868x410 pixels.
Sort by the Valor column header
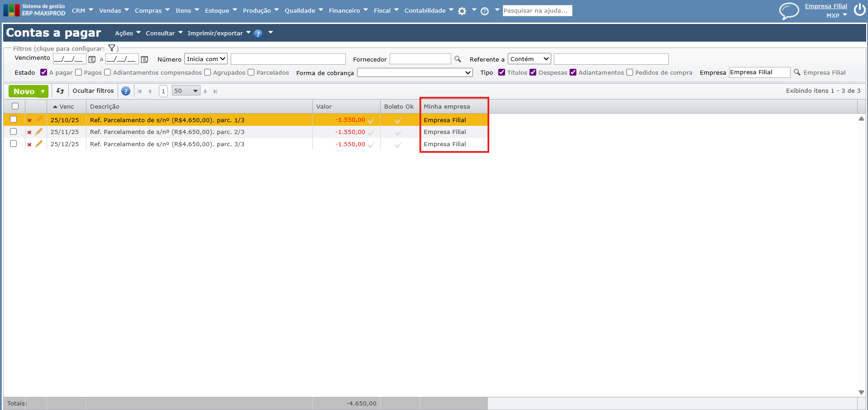click(346, 107)
